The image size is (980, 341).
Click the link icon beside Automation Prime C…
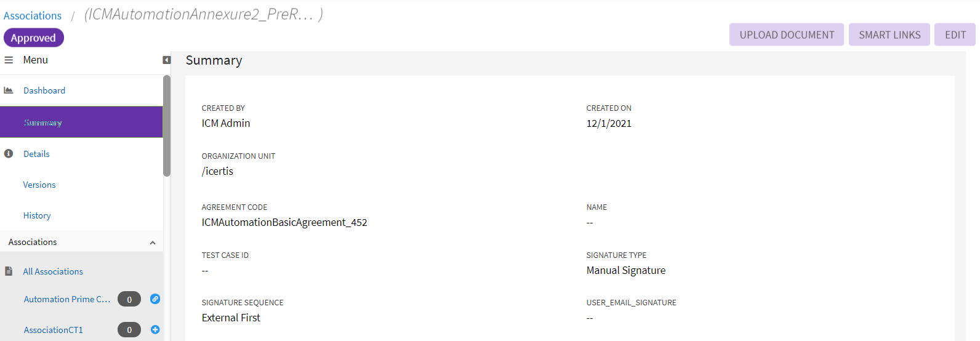[155, 299]
